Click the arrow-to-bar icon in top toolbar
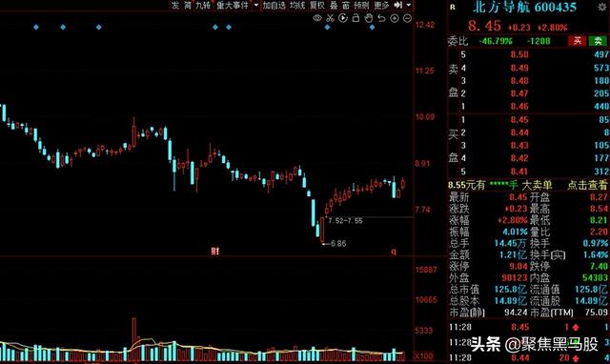 pos(398,5)
